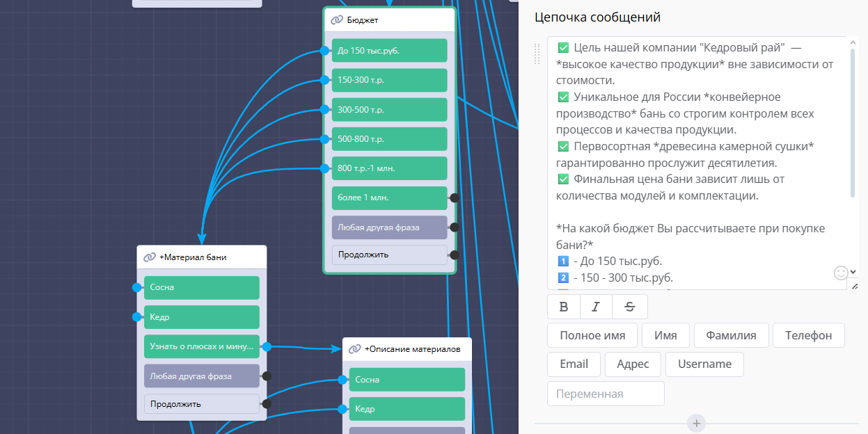Click the message text area scrollbar
This screenshot has height=434, width=868.
point(853,118)
